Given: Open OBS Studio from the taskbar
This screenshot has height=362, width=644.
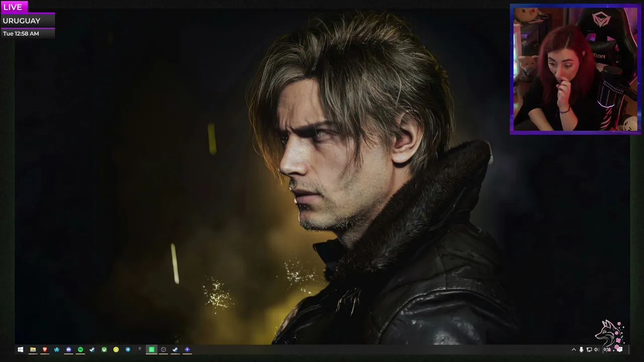Looking at the screenshot, I should click(x=164, y=349).
